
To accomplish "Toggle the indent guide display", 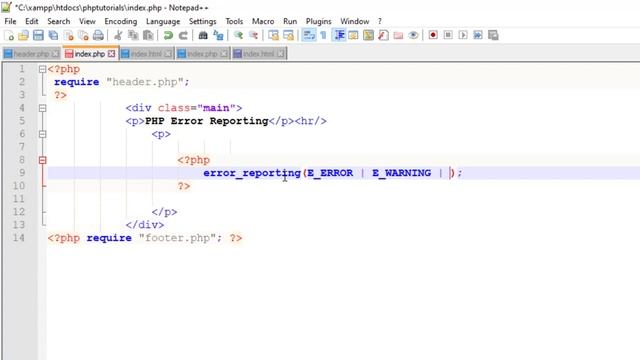I will [x=339, y=36].
